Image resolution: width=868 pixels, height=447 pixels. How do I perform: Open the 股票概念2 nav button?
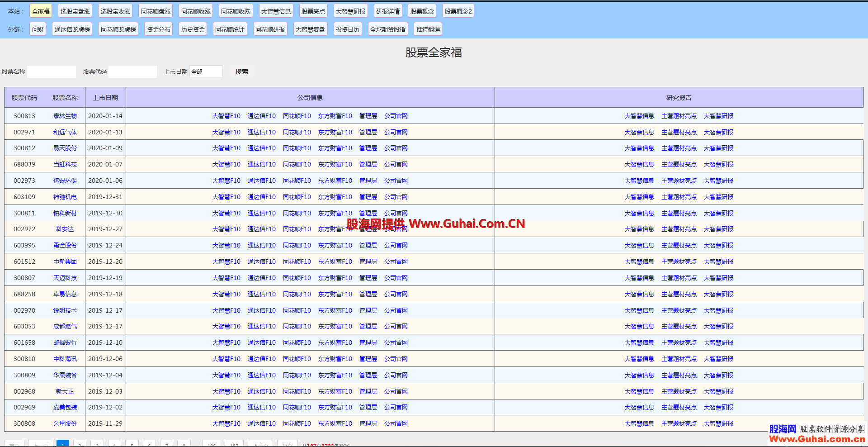(458, 11)
